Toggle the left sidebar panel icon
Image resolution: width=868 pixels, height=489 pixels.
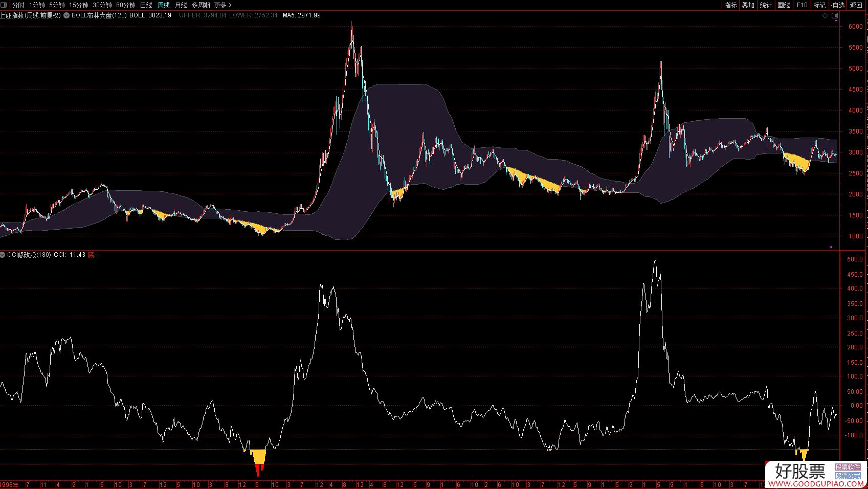tap(4, 5)
